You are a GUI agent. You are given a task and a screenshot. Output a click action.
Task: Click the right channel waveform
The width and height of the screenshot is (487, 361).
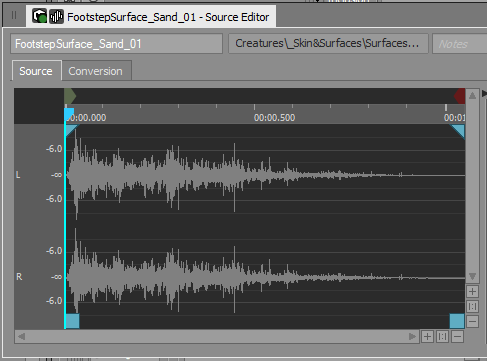pos(265,277)
